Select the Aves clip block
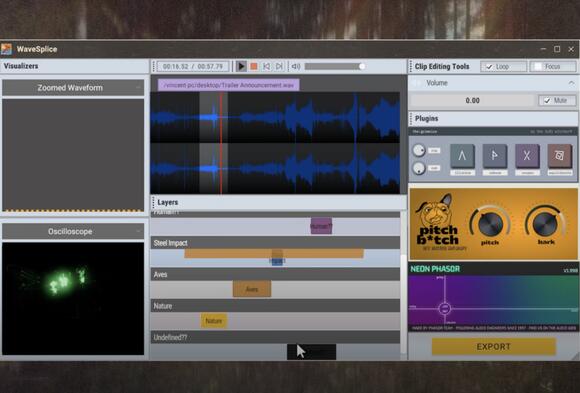Viewport: 580px width, 393px height. click(252, 289)
